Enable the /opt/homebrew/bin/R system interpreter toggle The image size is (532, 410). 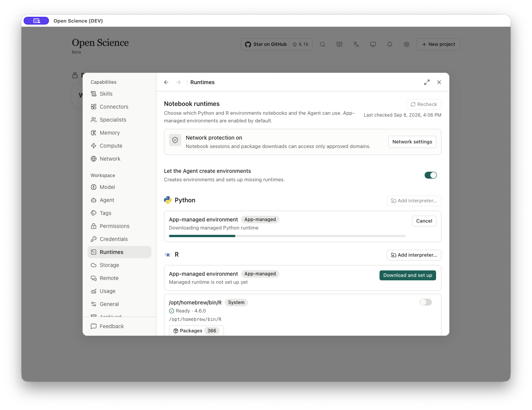(x=426, y=302)
